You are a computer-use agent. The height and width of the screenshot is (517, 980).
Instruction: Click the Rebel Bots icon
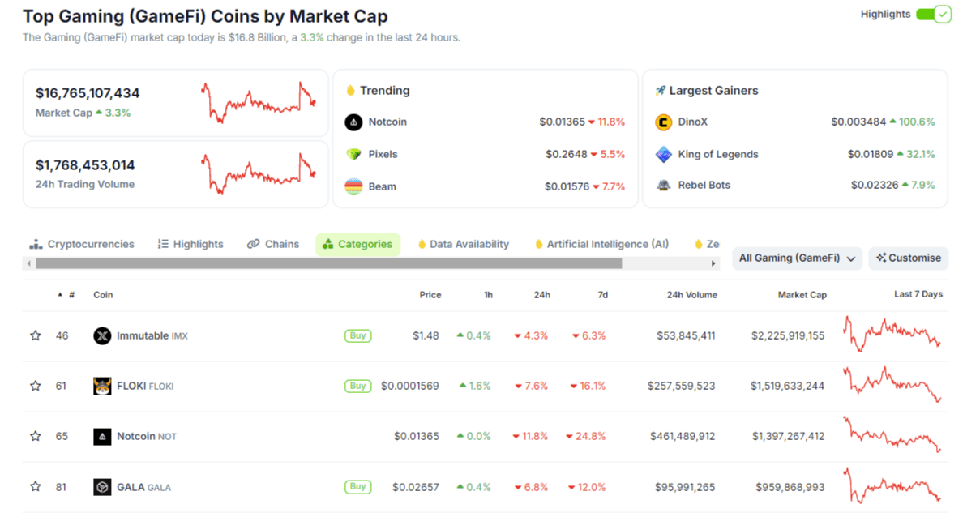[664, 185]
